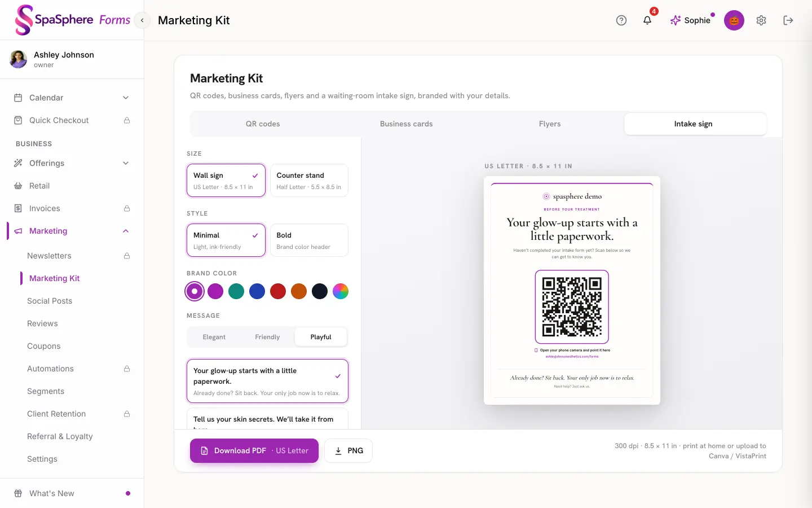Click the Quick Checkout bag icon

[18, 120]
